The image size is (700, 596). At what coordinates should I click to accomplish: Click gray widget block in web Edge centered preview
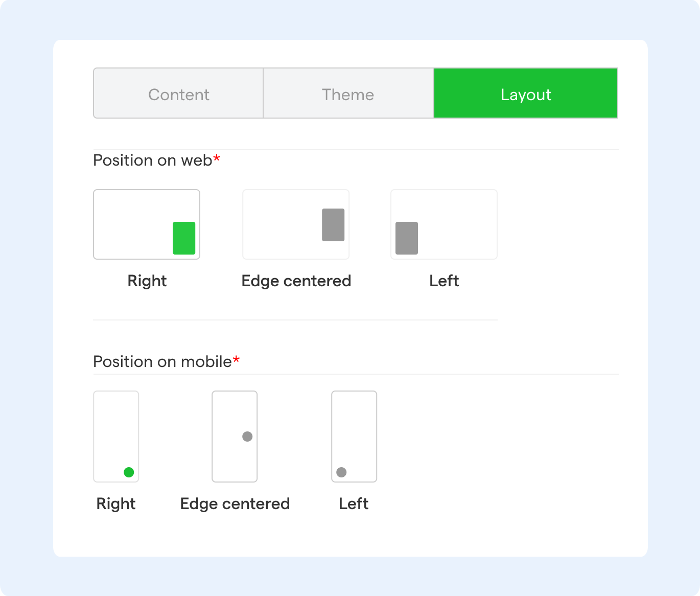[333, 224]
